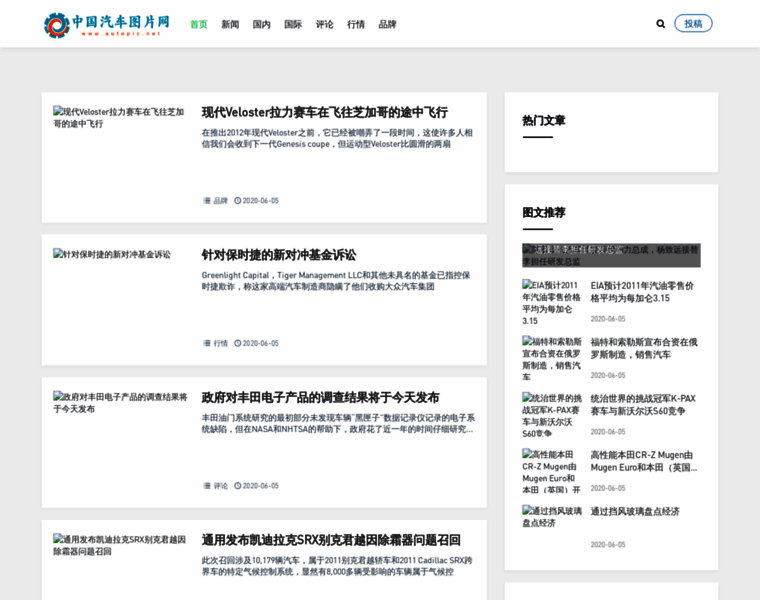Click the search magnifier icon
This screenshot has width=760, height=600.
[x=660, y=24]
